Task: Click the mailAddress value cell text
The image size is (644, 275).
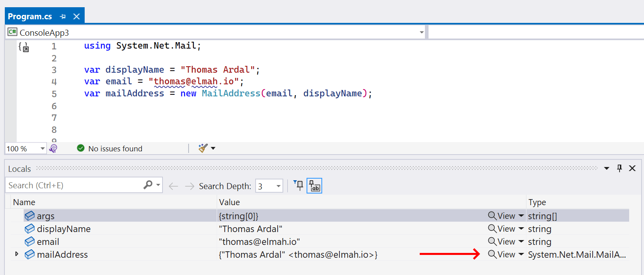Action: (x=298, y=255)
